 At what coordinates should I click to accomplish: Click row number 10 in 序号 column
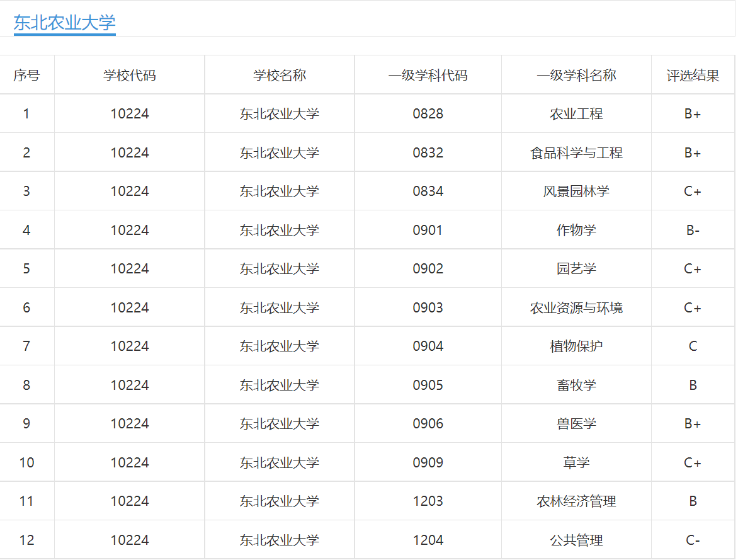pyautogui.click(x=27, y=462)
